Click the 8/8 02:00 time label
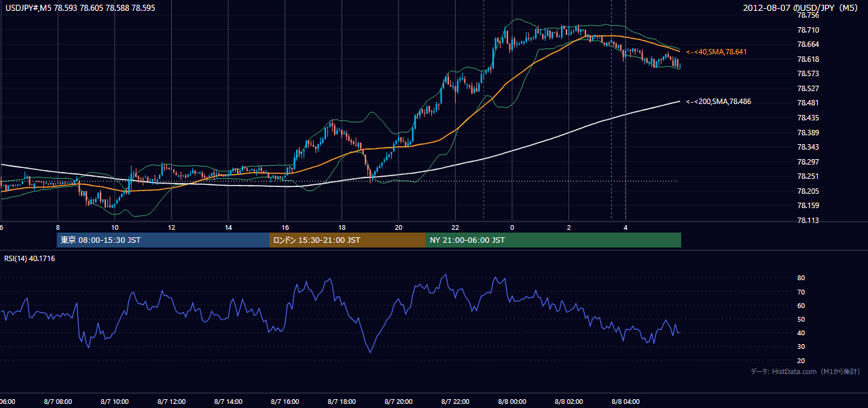This screenshot has height=408, width=868. (x=568, y=401)
